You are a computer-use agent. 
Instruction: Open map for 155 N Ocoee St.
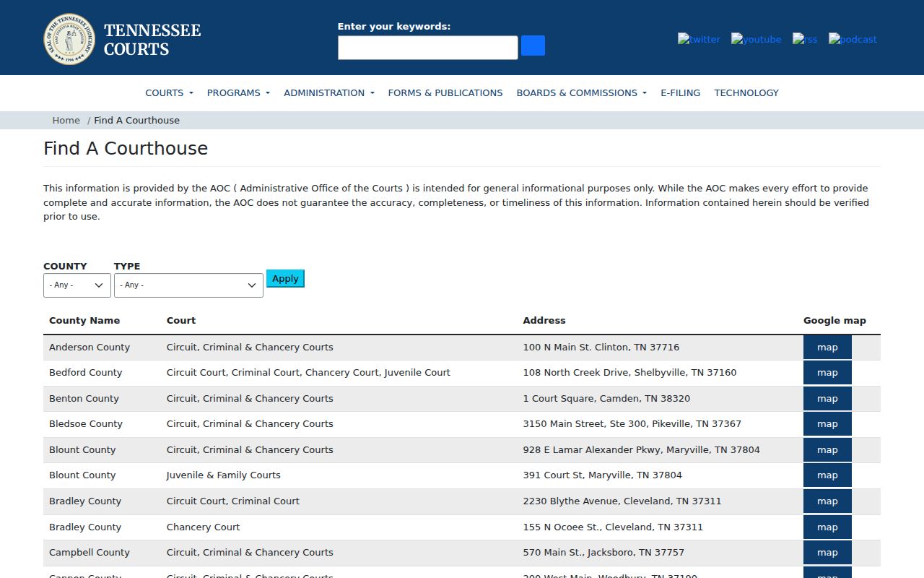pyautogui.click(x=827, y=527)
